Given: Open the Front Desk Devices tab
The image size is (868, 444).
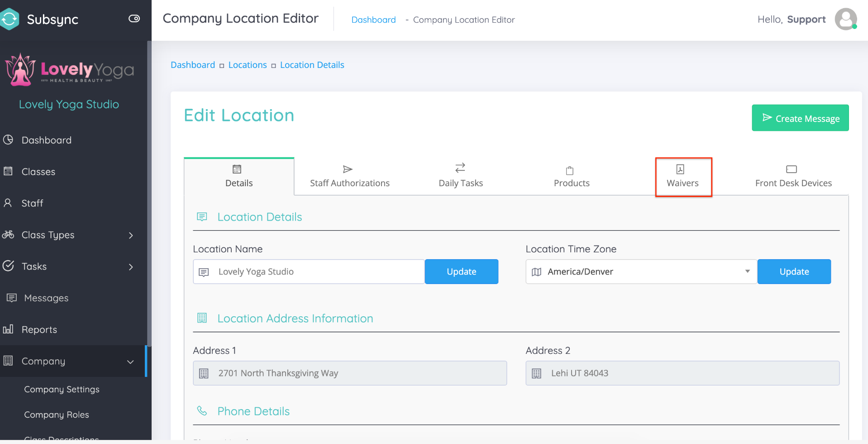Looking at the screenshot, I should [793, 176].
